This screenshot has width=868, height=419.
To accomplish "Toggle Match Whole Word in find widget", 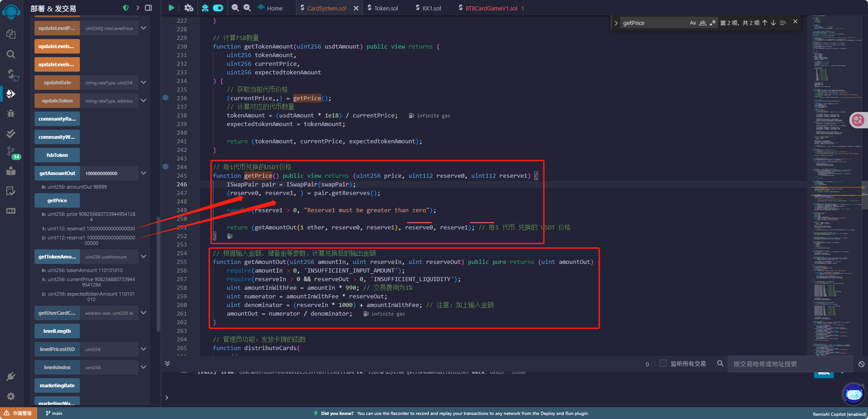I will tap(702, 23).
